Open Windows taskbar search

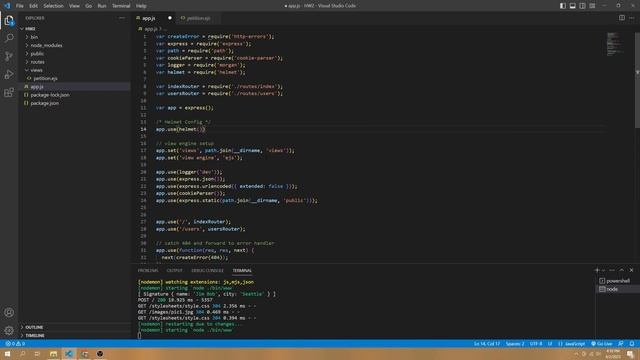tap(22, 354)
